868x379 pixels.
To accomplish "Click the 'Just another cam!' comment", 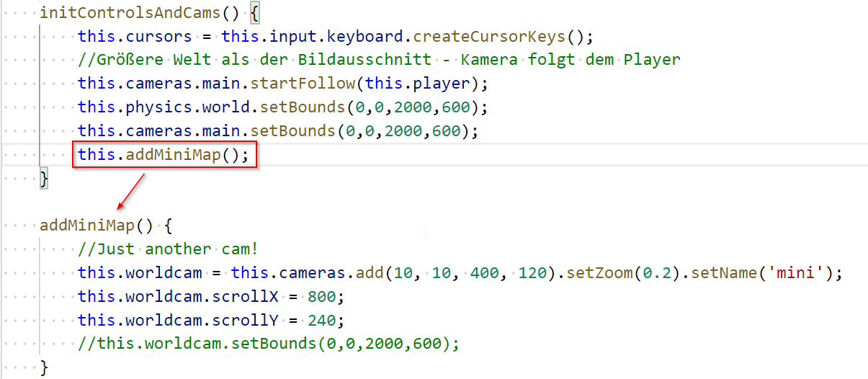I will click(x=168, y=249).
